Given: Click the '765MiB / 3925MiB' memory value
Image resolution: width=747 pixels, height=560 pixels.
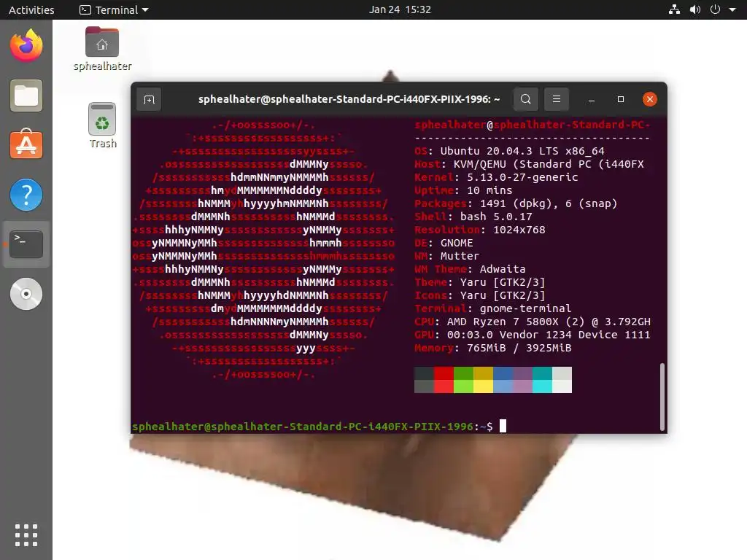Looking at the screenshot, I should click(519, 348).
